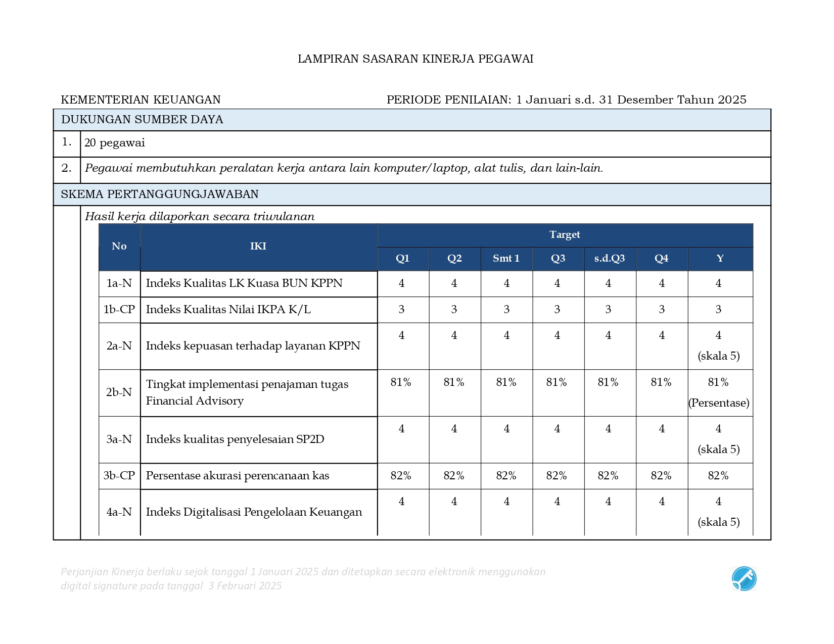Click the LAMPIRAN SASARAN KINERJA PEGAWAI title
The image size is (834, 644).
point(415,59)
